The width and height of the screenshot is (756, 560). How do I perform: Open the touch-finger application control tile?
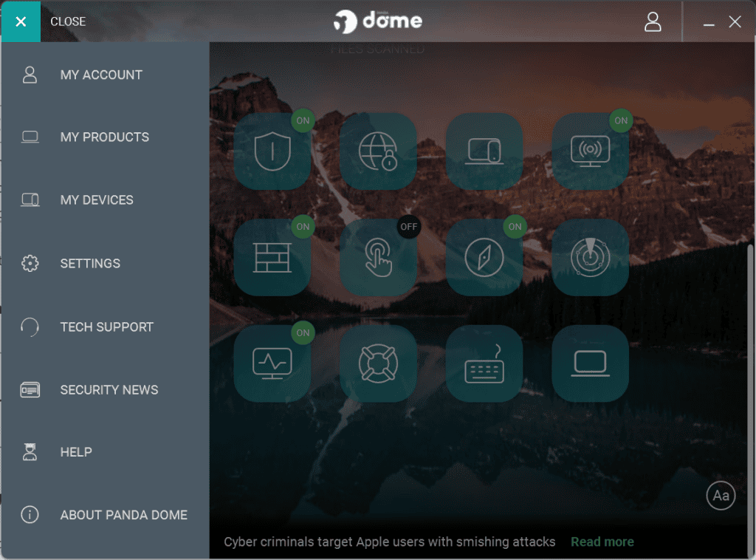click(x=379, y=258)
